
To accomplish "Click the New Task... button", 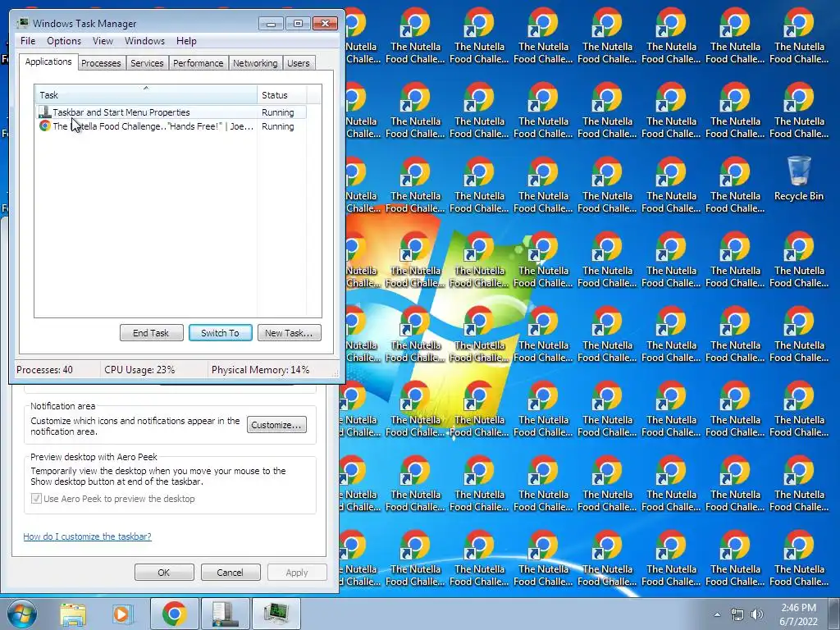I will 289,333.
